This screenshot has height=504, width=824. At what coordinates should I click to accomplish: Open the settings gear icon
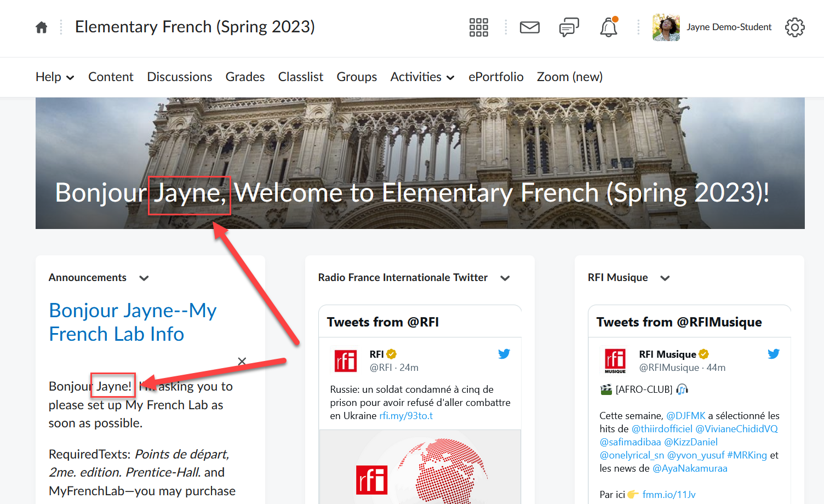[794, 27]
